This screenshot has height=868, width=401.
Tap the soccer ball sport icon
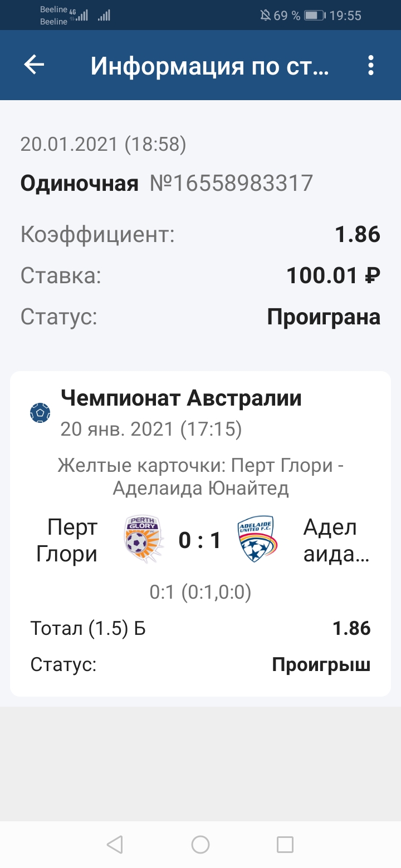40,413
